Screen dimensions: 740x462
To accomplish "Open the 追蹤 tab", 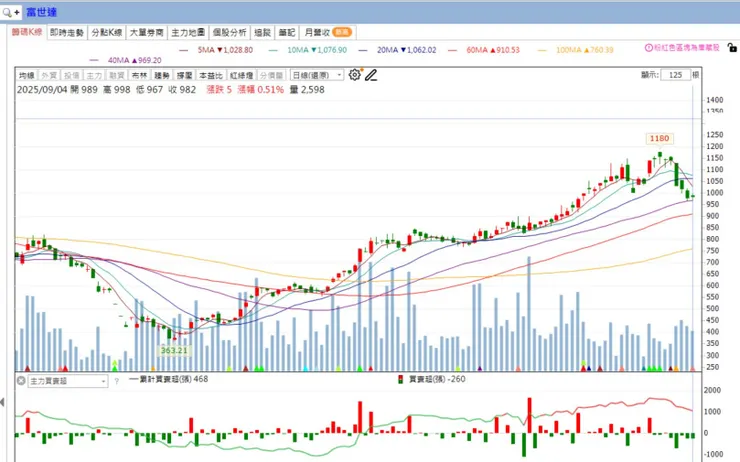I will click(x=262, y=33).
